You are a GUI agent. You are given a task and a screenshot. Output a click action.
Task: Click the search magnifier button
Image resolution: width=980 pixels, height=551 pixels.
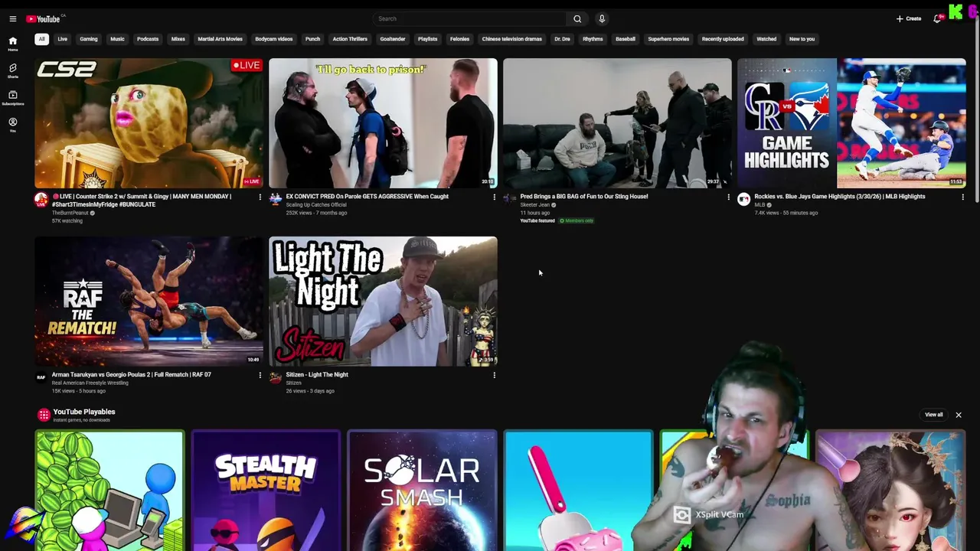click(x=577, y=18)
